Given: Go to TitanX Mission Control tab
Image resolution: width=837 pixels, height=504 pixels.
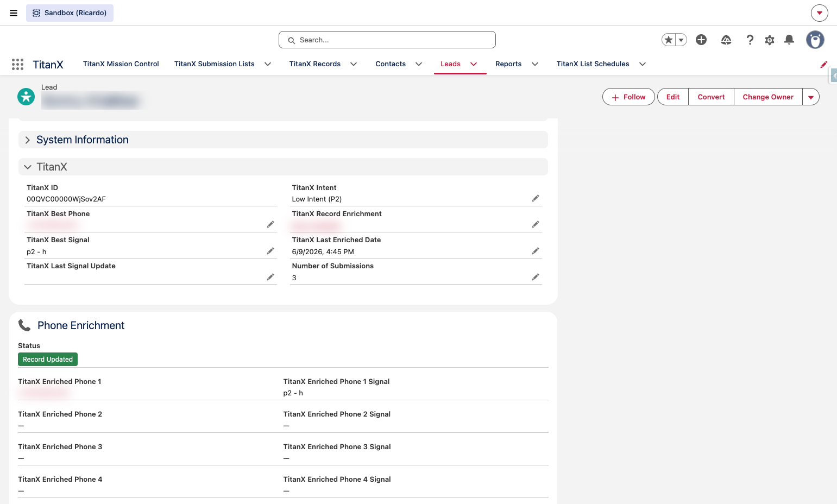Looking at the screenshot, I should tap(121, 64).
